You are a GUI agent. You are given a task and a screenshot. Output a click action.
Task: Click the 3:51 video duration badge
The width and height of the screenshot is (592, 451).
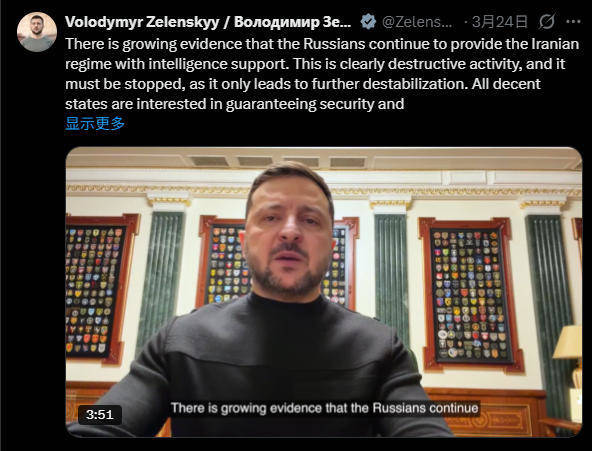coord(100,415)
